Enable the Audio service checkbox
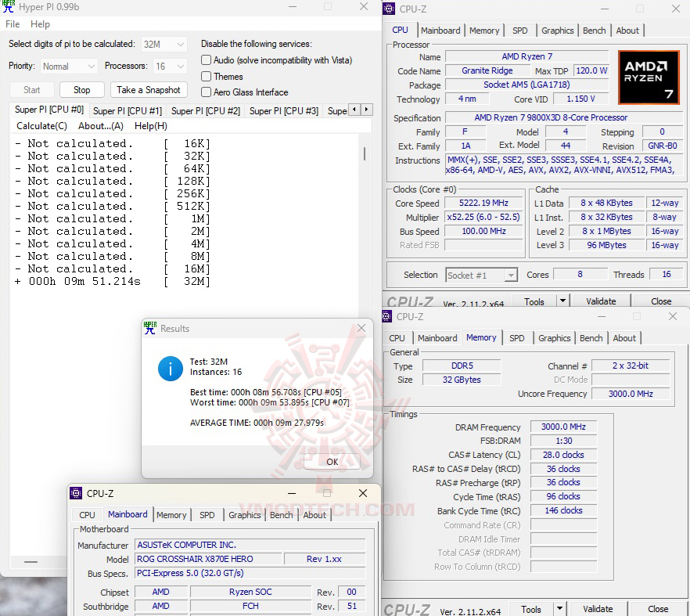690x616 pixels. click(206, 60)
